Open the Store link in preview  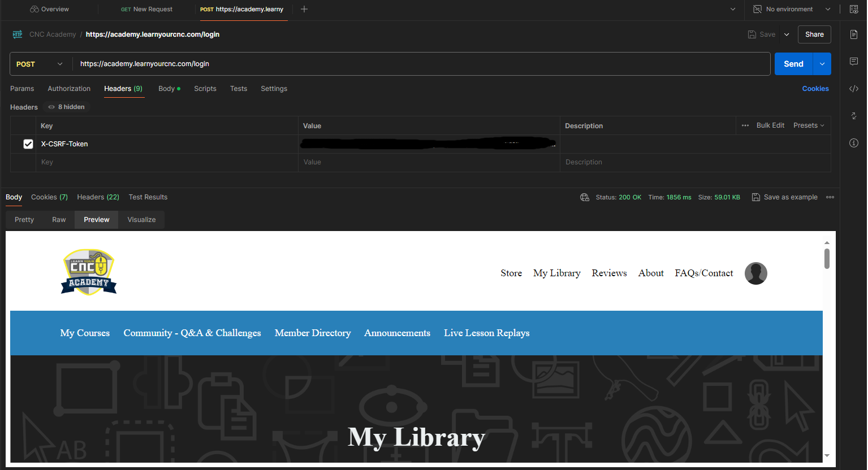coord(511,273)
